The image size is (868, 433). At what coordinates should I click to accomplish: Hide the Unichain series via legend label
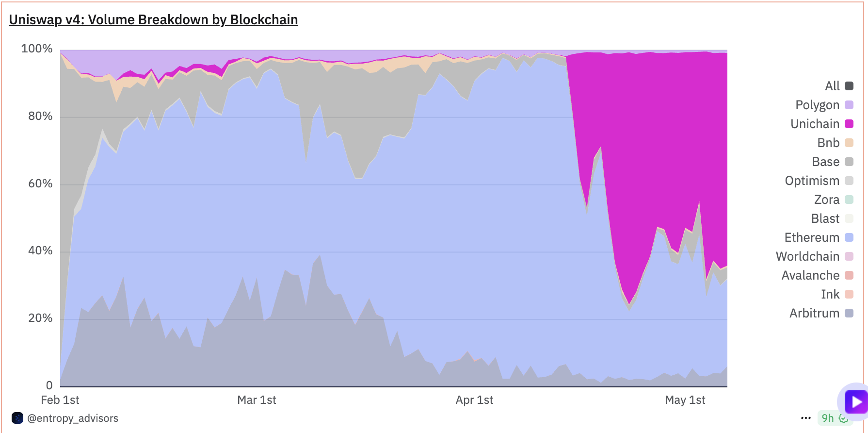pos(815,124)
